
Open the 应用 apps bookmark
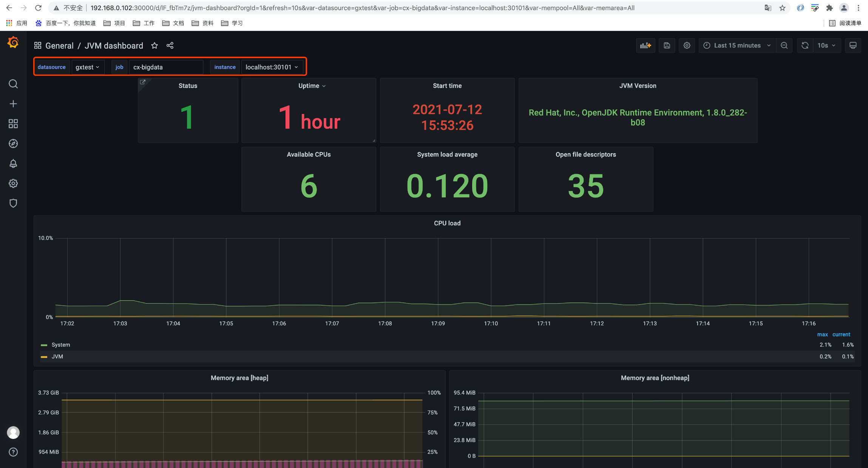pos(17,23)
